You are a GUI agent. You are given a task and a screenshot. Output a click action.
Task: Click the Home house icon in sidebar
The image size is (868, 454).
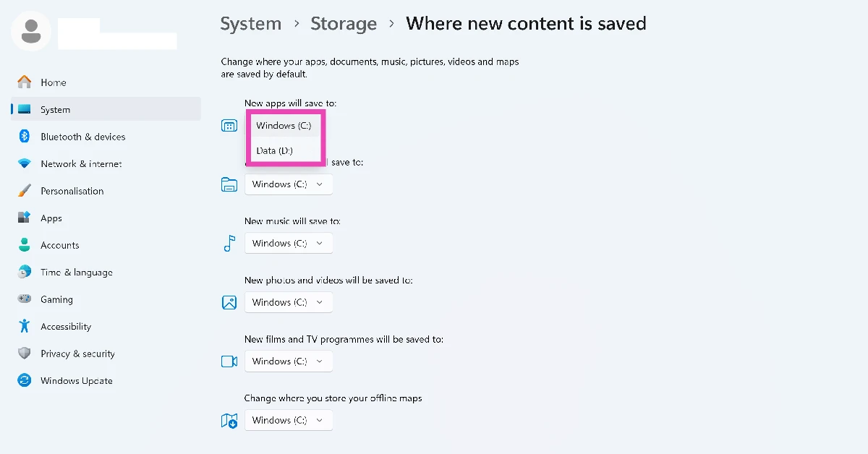pyautogui.click(x=25, y=82)
